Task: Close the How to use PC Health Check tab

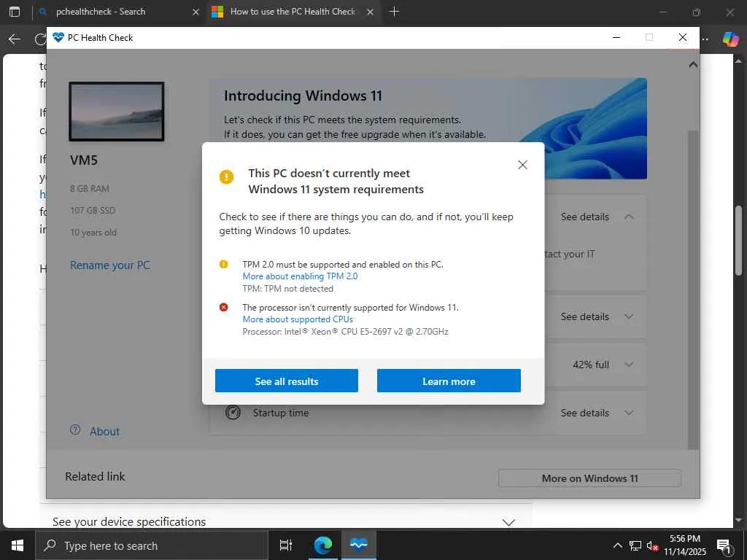Action: point(370,12)
